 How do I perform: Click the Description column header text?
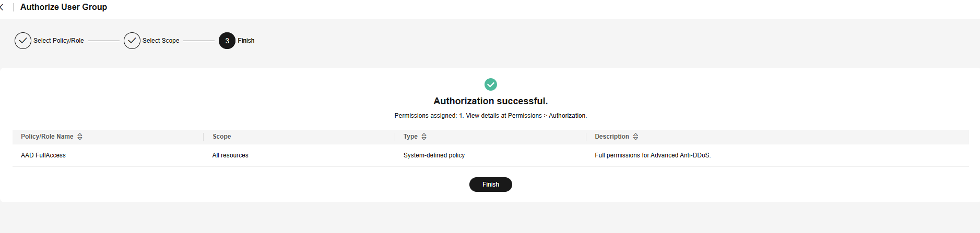(x=612, y=137)
